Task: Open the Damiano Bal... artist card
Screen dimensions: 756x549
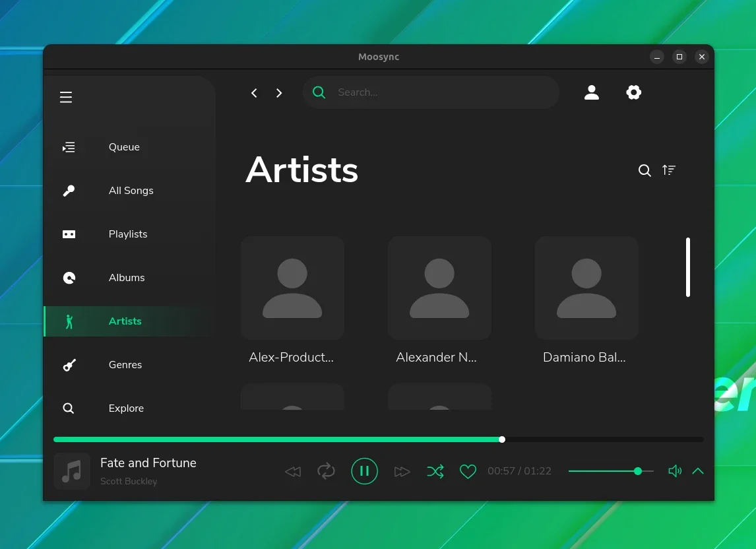Action: pyautogui.click(x=586, y=300)
